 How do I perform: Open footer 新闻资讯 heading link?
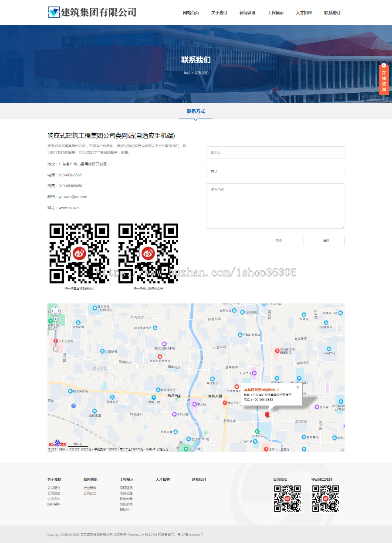click(x=90, y=479)
